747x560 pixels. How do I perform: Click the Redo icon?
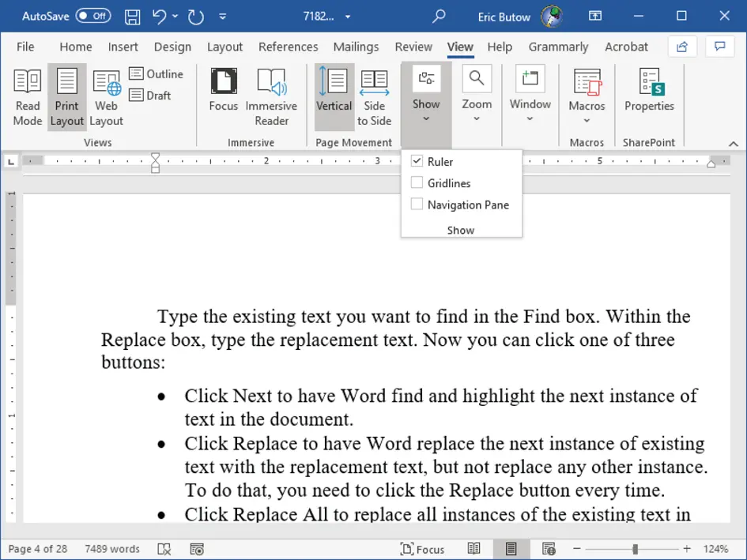[x=196, y=17]
